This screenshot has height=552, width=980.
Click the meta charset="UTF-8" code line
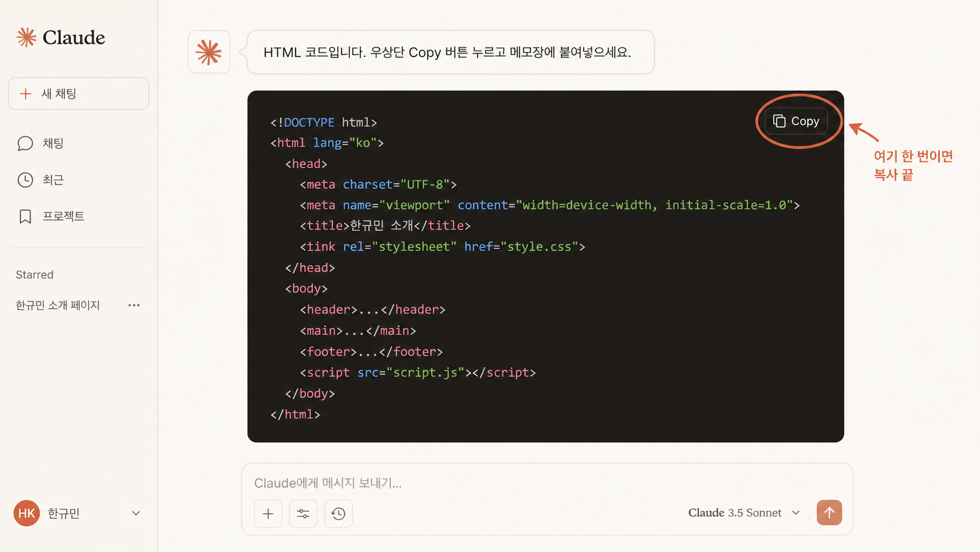378,184
